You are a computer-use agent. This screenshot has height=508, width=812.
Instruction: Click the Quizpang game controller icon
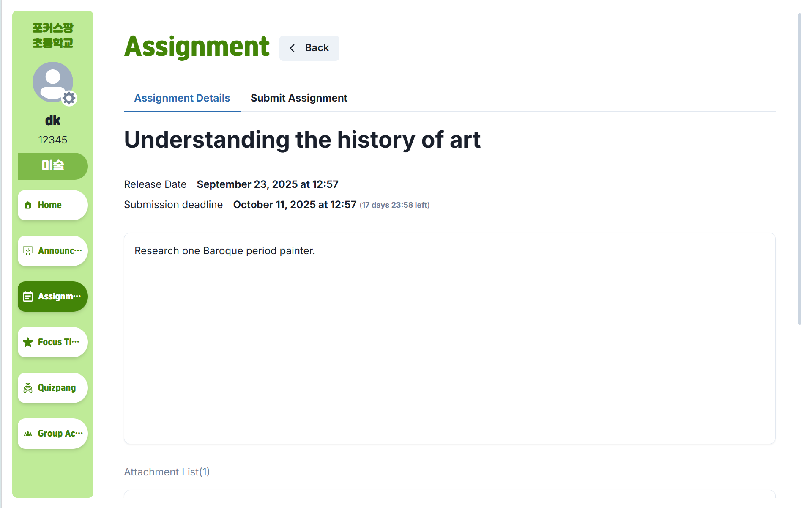point(28,388)
